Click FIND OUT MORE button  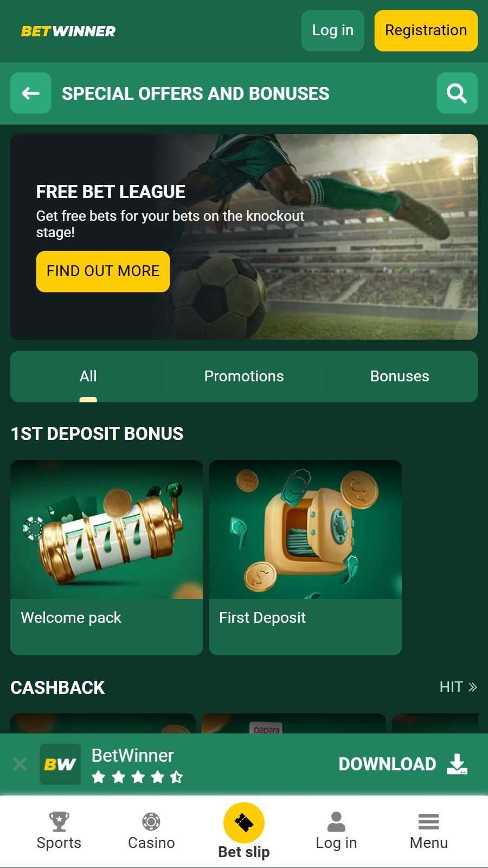[103, 271]
